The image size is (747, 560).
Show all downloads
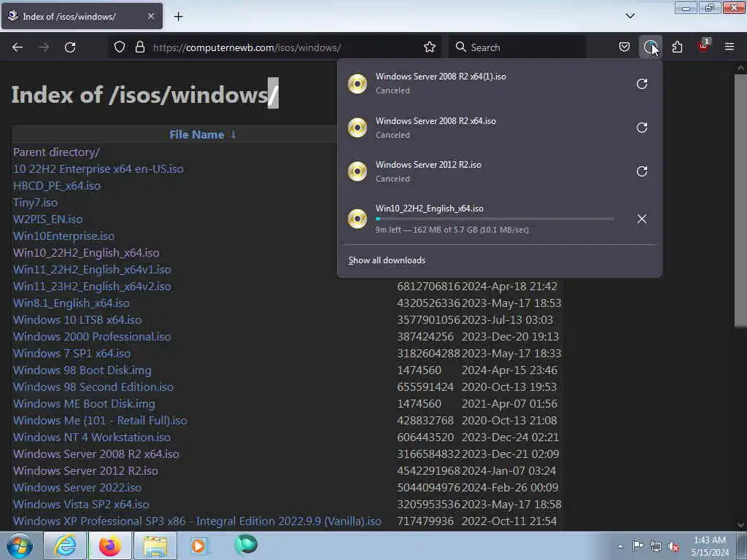point(387,260)
